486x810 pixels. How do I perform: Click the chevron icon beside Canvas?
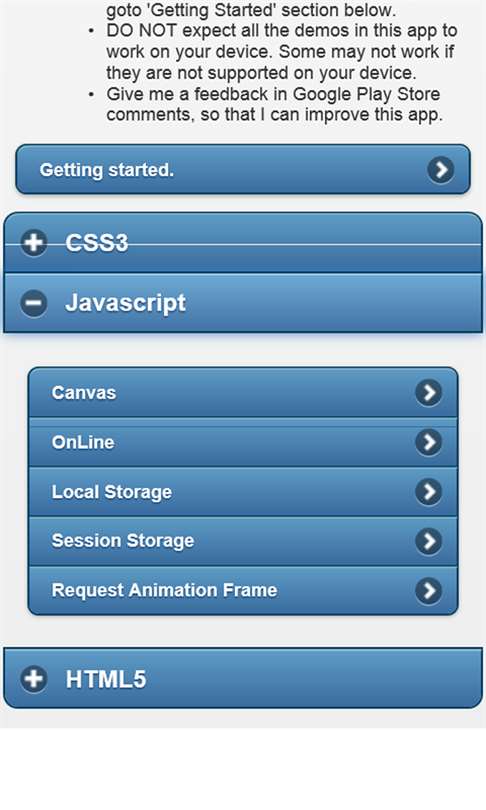coord(429,393)
